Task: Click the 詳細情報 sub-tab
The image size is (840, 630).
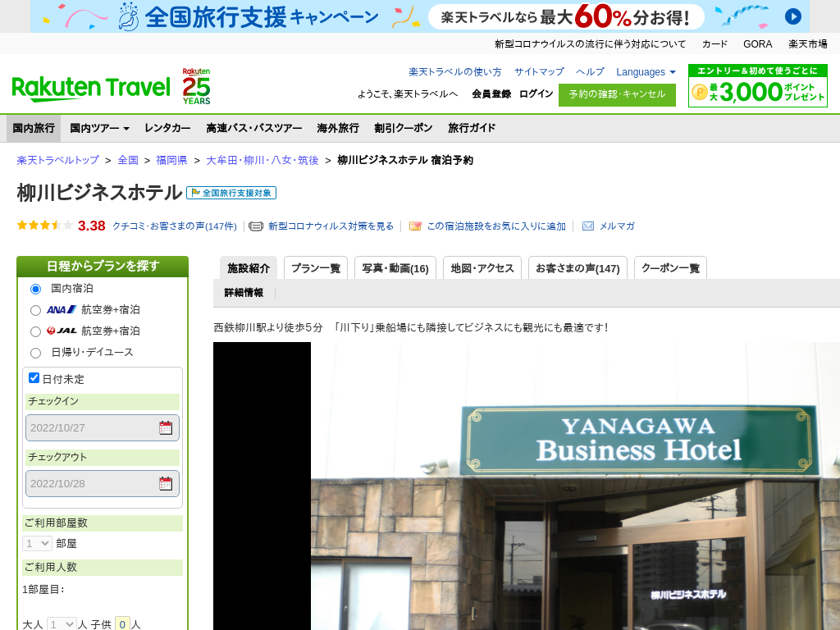Action: point(244,293)
